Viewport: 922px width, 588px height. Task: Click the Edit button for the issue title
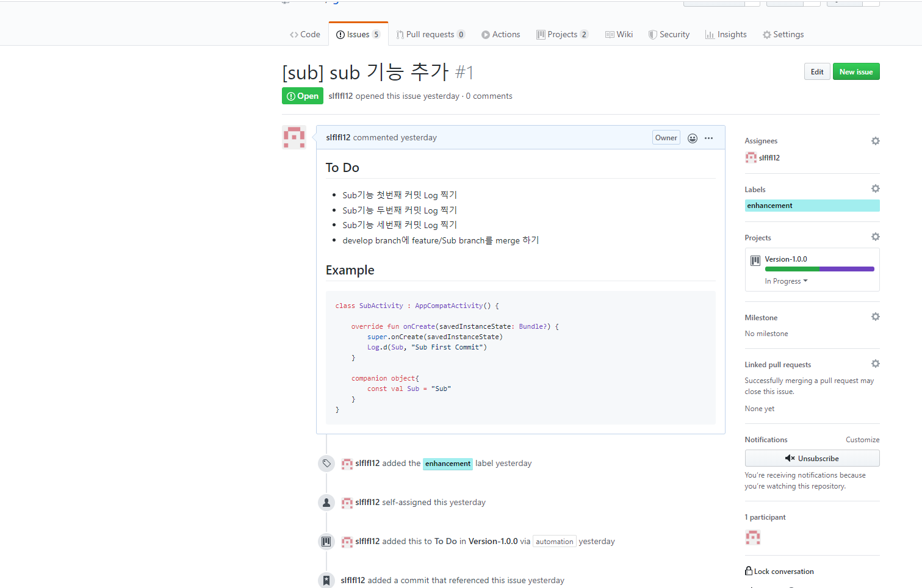[816, 71]
